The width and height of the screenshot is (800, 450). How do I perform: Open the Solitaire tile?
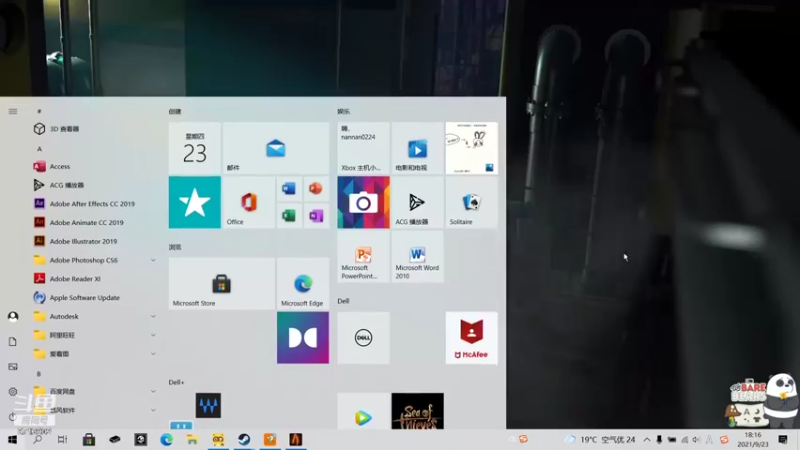tap(471, 202)
